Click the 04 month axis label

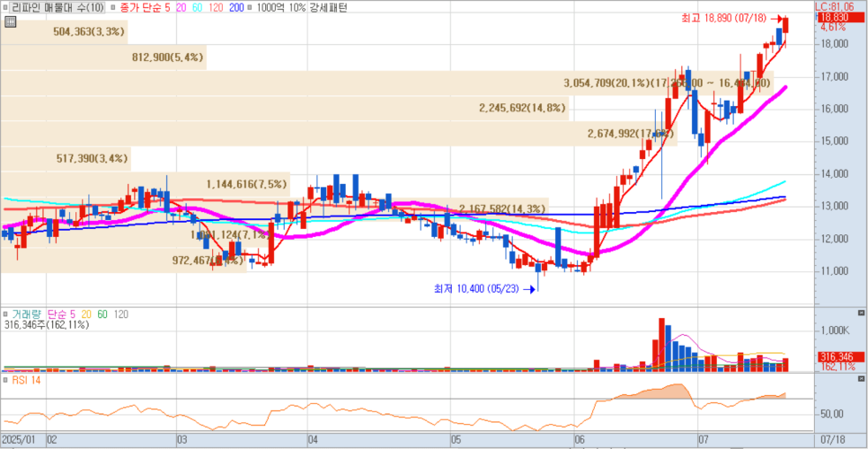(313, 440)
